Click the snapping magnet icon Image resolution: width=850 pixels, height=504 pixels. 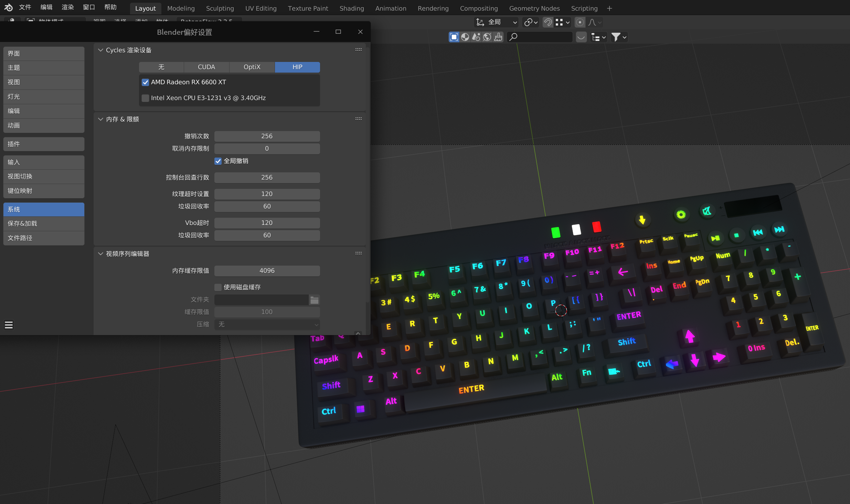[548, 22]
